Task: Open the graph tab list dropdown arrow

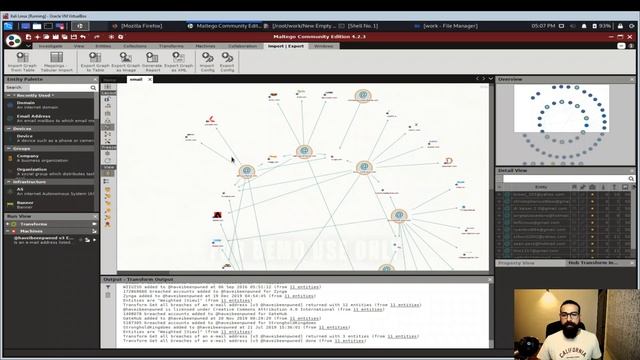Action: tap(491, 79)
